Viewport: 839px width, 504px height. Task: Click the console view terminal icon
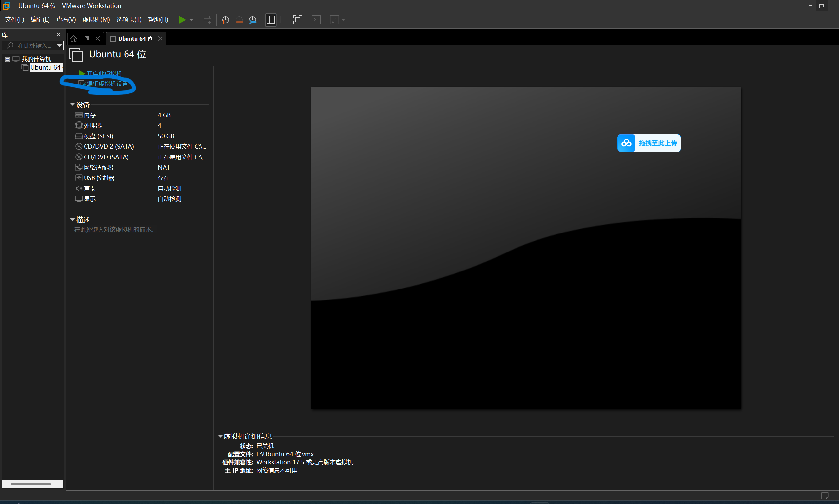[x=316, y=20]
